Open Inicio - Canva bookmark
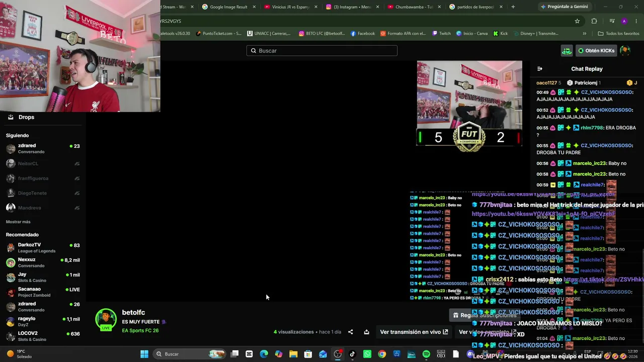The height and width of the screenshot is (362, 644). click(472, 34)
